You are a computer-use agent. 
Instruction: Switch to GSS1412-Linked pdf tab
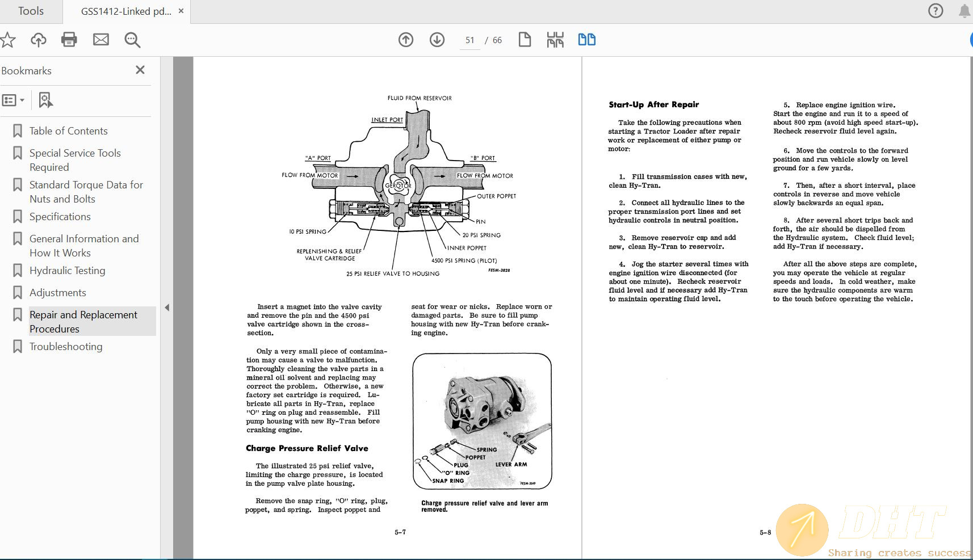pos(126,11)
